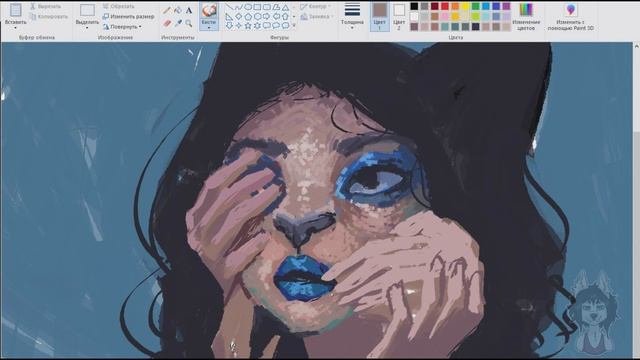
Task: Choose the Выделить selection rectangle icon
Action: [x=87, y=10]
